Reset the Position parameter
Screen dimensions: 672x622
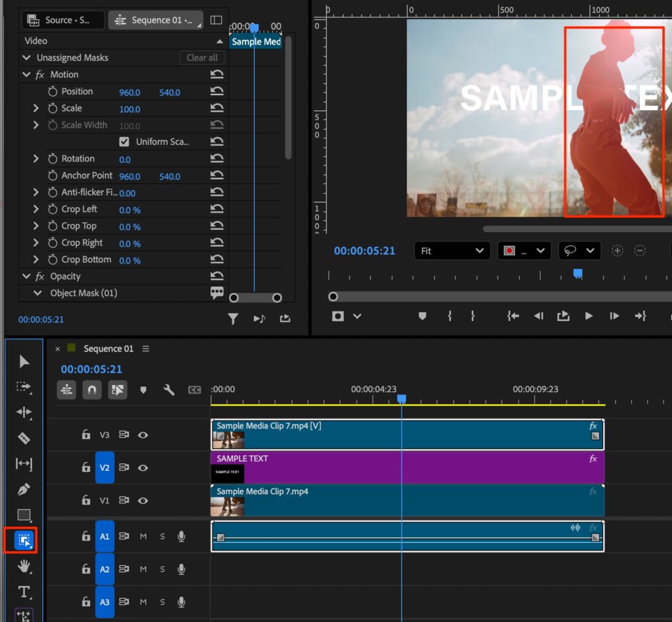click(x=217, y=92)
